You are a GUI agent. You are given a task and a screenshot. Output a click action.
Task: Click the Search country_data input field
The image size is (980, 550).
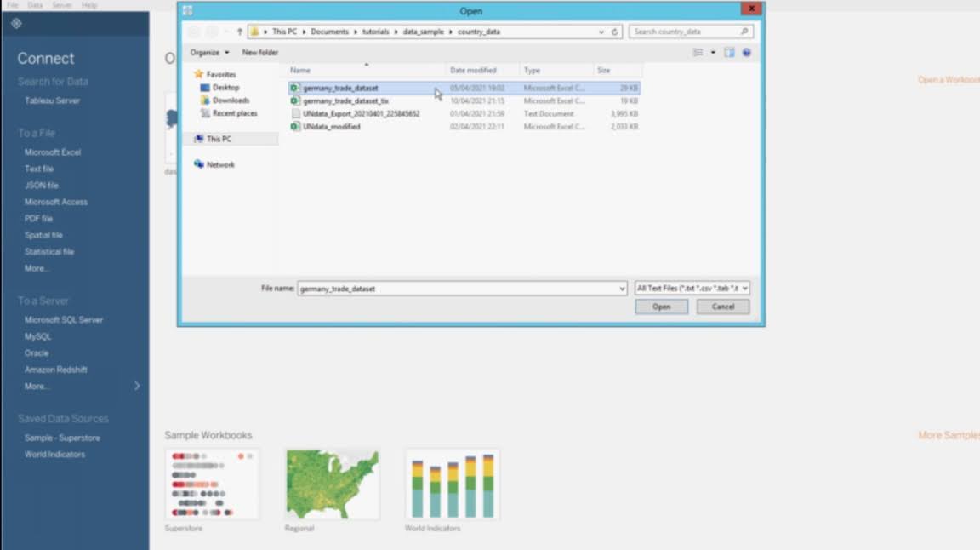click(x=686, y=32)
